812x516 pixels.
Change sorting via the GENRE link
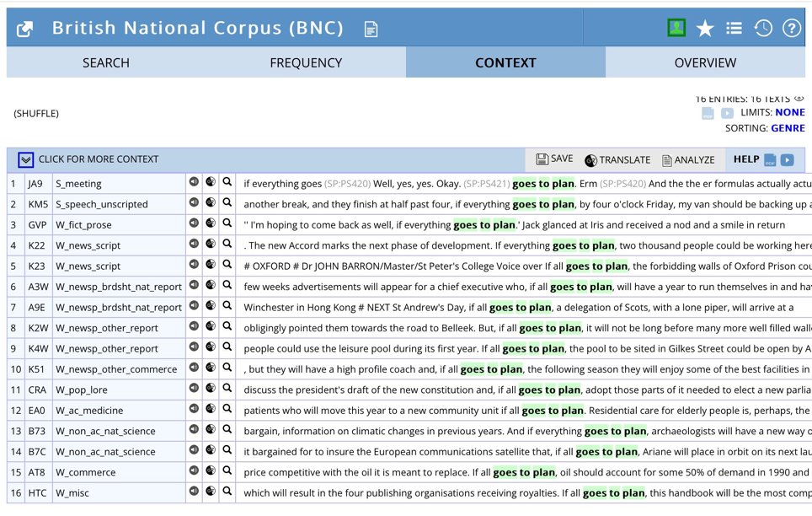pos(788,128)
